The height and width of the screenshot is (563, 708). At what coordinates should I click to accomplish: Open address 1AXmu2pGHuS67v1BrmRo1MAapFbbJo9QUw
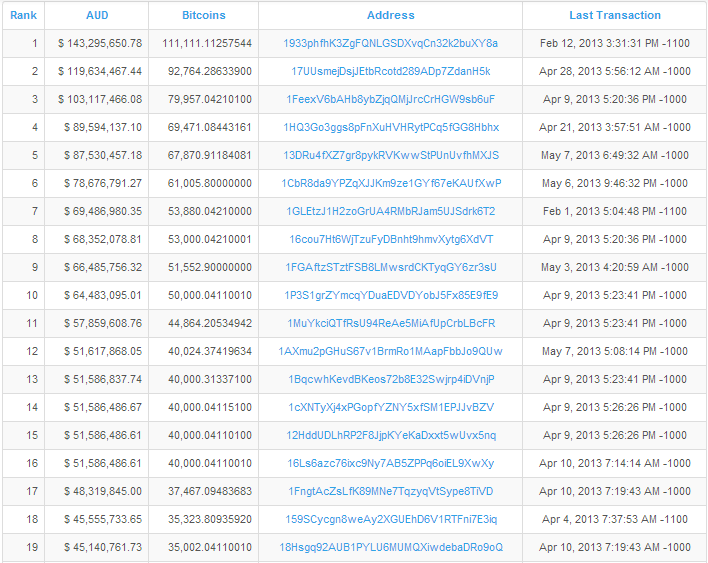(390, 352)
